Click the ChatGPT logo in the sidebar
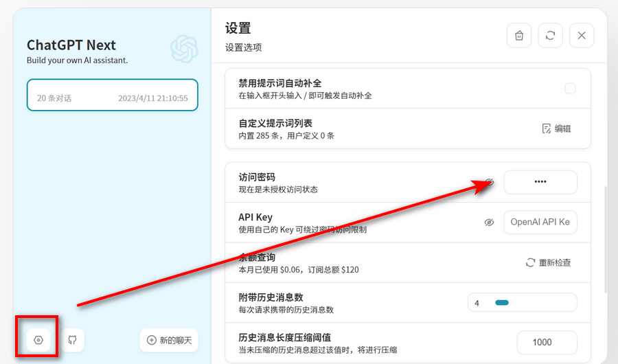Image resolution: width=618 pixels, height=364 pixels. point(184,49)
